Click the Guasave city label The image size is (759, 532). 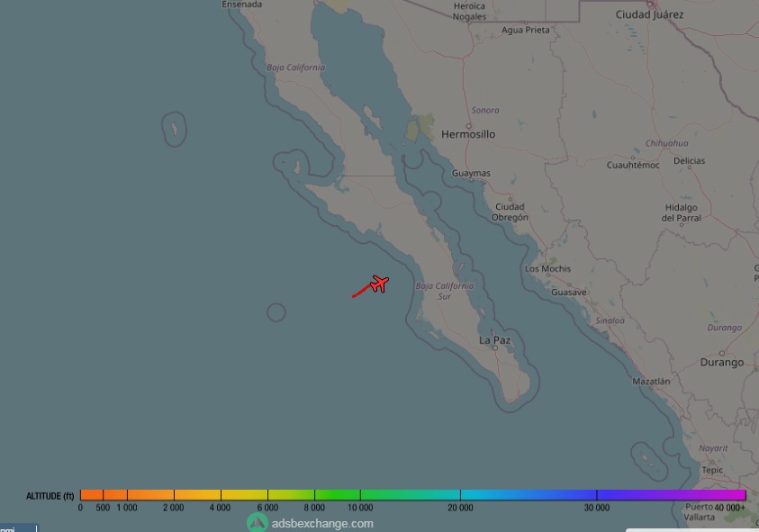pos(569,292)
